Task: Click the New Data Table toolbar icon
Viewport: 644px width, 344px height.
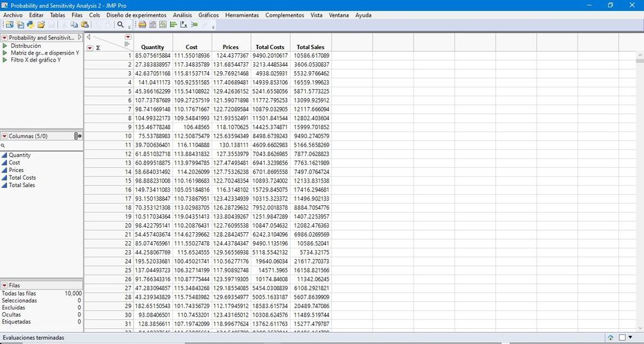Action: [x=10, y=25]
